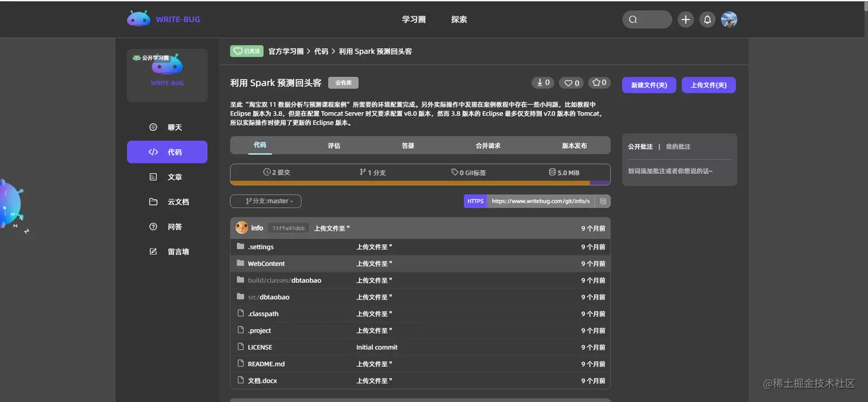
Task: Switch to the 答疑 tab
Action: (x=408, y=146)
